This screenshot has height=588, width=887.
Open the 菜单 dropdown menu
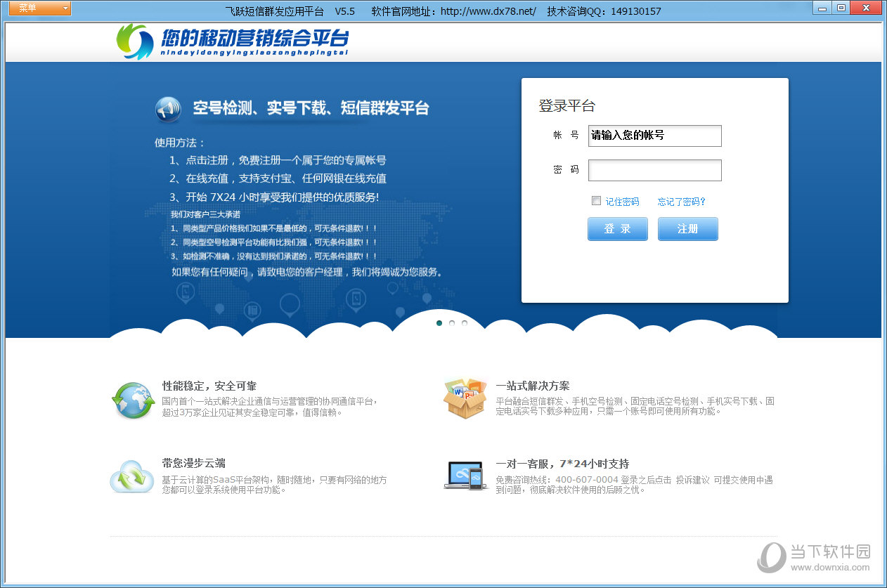(40, 8)
